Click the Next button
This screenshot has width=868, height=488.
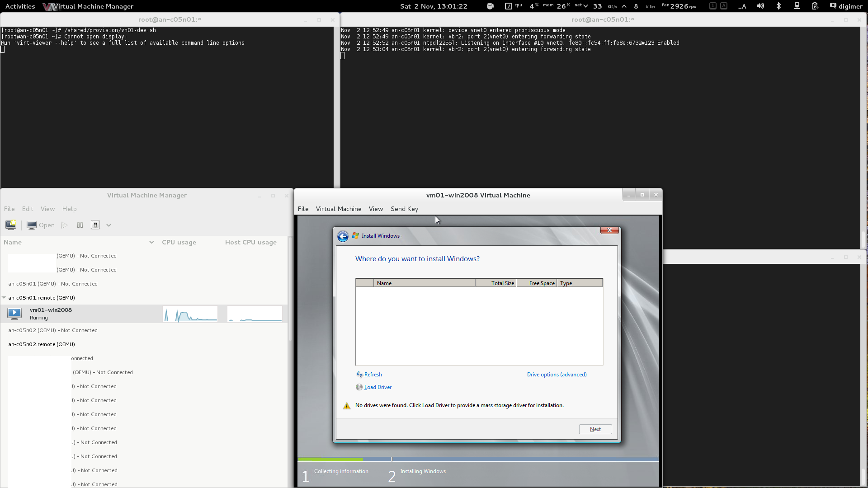pyautogui.click(x=595, y=429)
